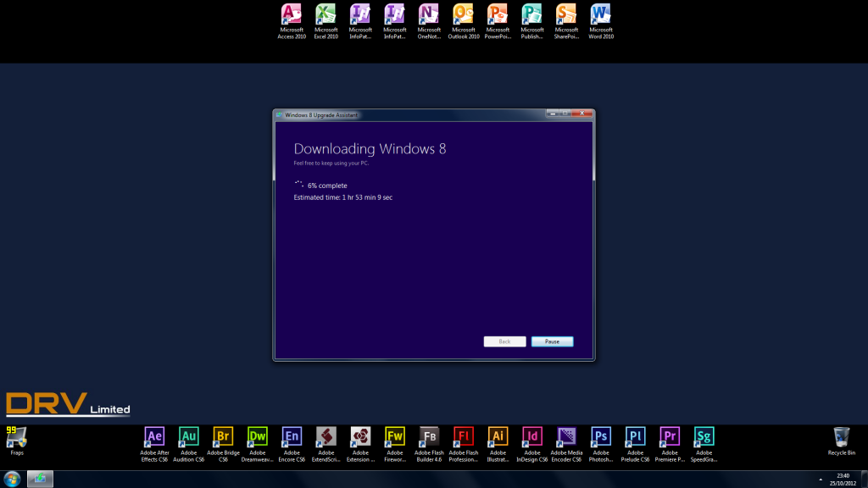Select the Microsoft OneNote desktop shortcut
Image resolution: width=868 pixels, height=488 pixels.
click(x=429, y=15)
